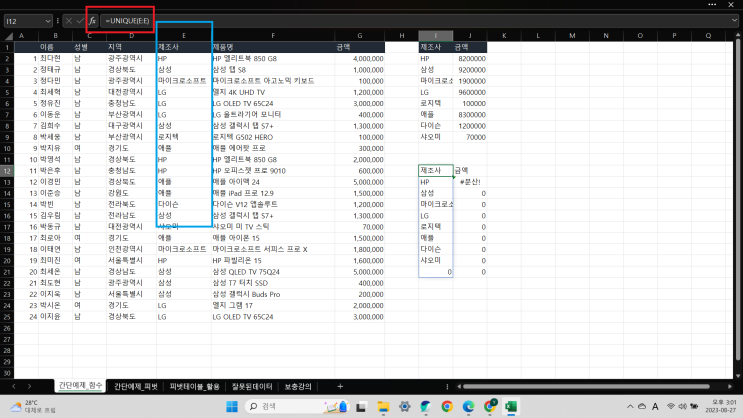Image resolution: width=743 pixels, height=418 pixels.
Task: Click the cell HP 오피스젯 프로 9010
Action: coord(273,171)
